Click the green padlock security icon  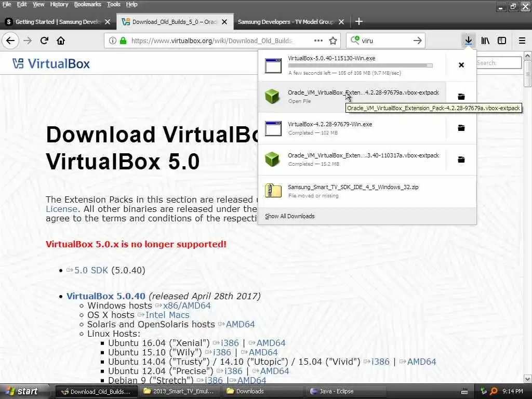123,41
